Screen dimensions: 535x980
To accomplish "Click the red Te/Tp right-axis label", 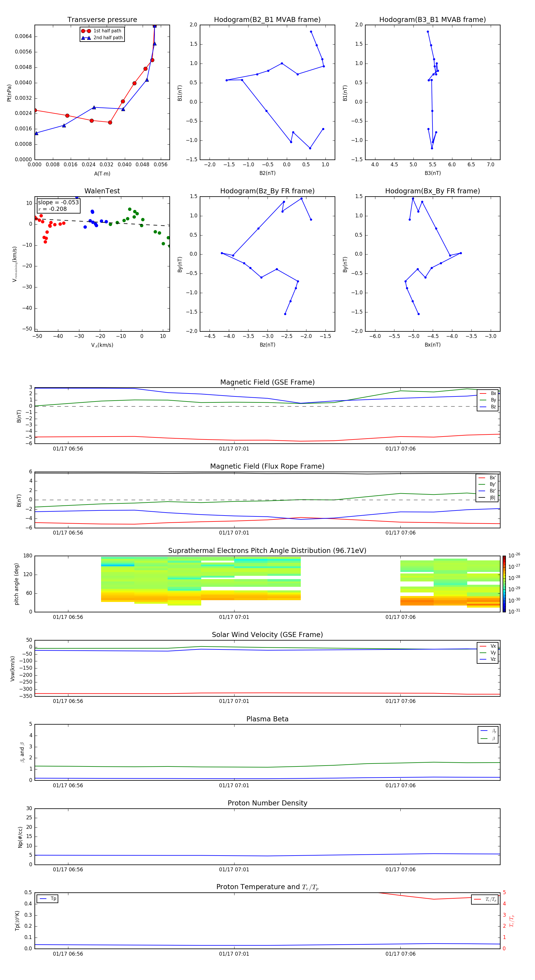I will coord(512,921).
